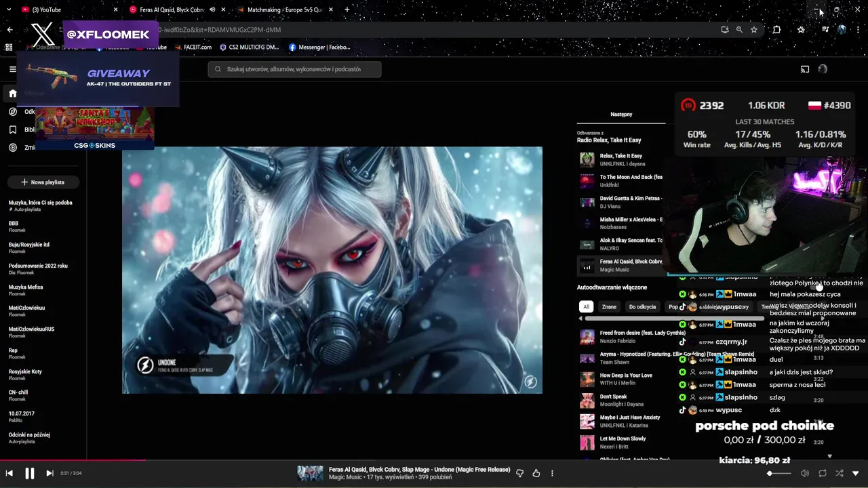The width and height of the screenshot is (868, 488).
Task: Seek on the red song progress bar
Action: 434,461
